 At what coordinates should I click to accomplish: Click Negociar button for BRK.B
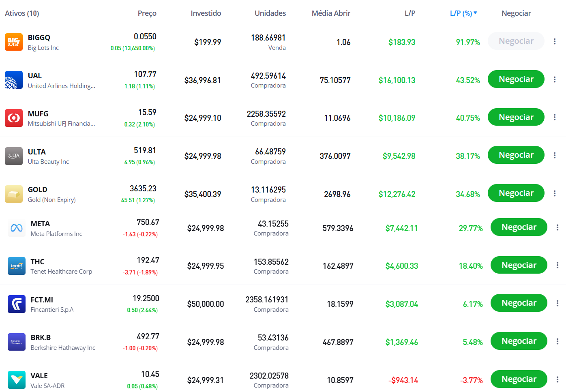(x=519, y=341)
